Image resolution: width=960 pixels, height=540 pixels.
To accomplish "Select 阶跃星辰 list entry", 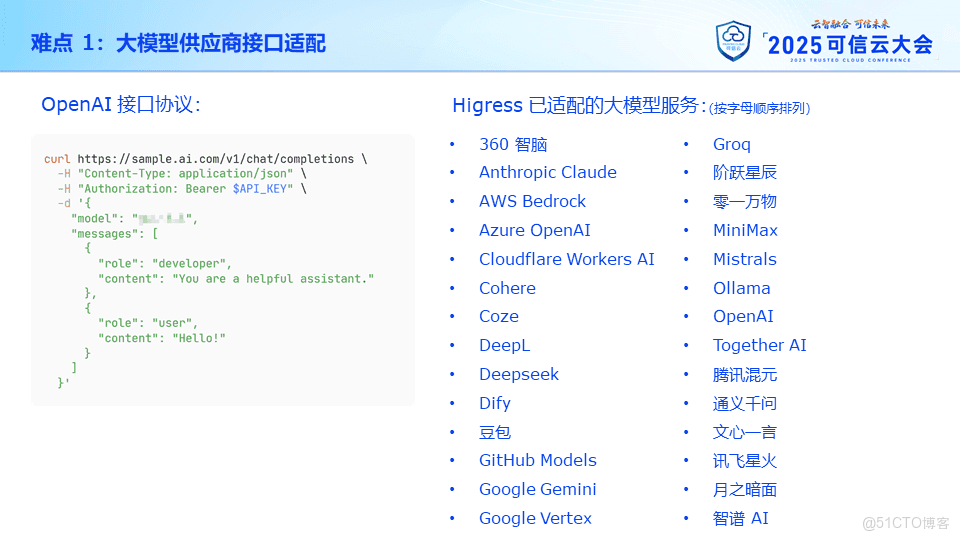I will coord(744,173).
